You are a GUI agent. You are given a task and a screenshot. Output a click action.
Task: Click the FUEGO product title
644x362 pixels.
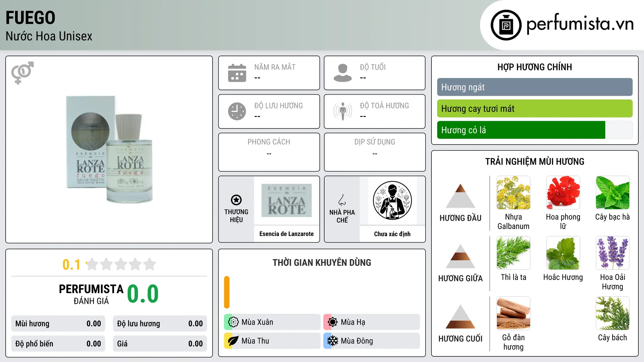click(31, 18)
